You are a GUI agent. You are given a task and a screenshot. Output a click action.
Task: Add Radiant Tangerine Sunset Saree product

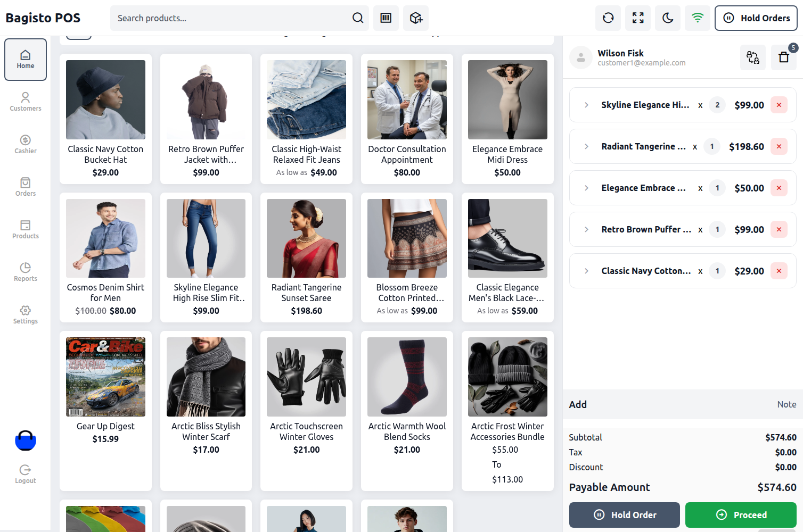(306, 257)
